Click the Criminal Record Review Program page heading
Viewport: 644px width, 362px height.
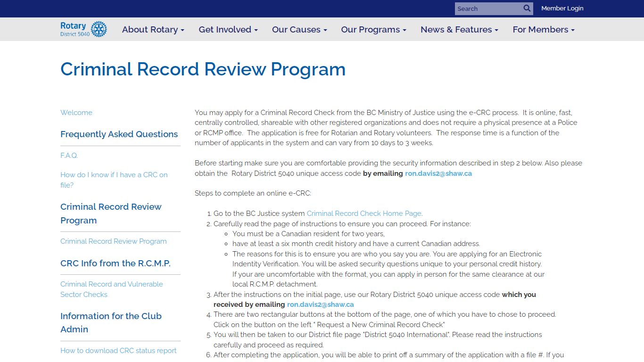[x=203, y=69]
